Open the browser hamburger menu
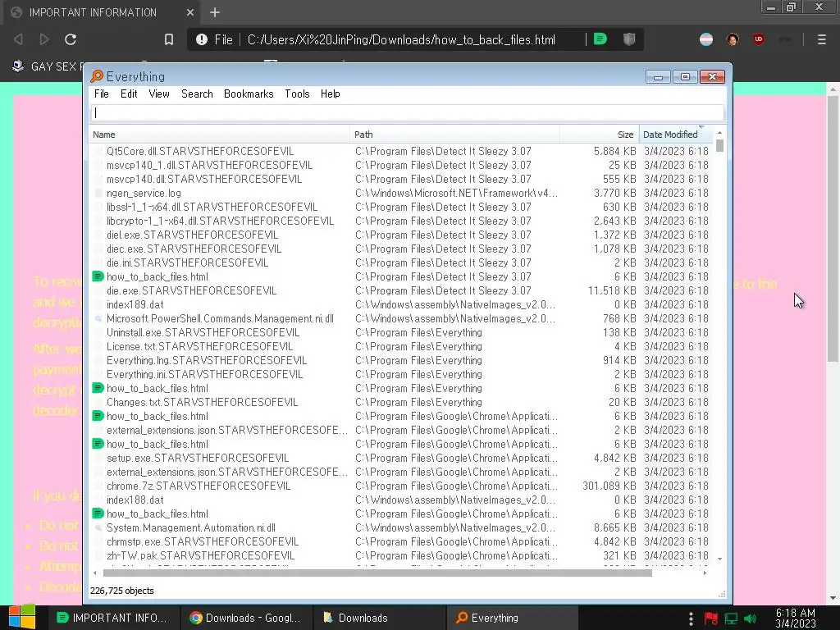 click(x=822, y=39)
